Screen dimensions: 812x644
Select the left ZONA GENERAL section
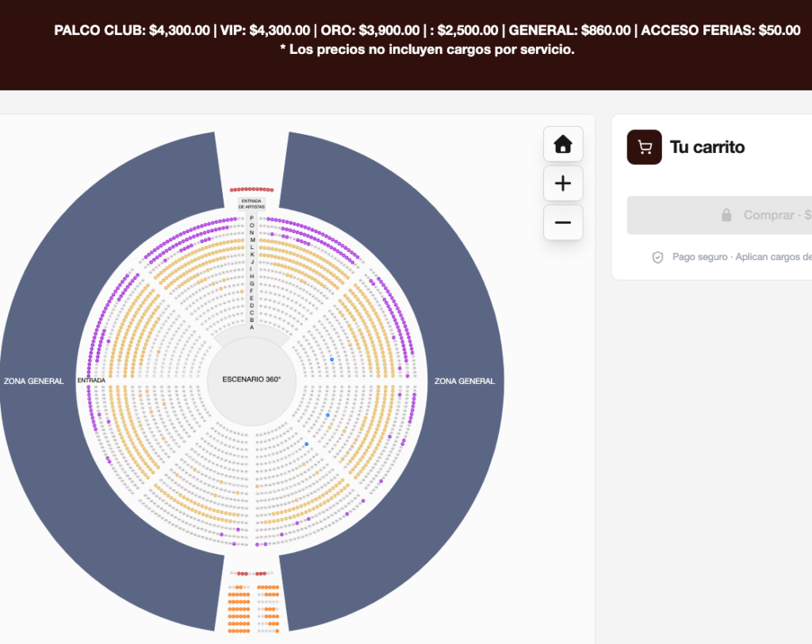pos(34,381)
